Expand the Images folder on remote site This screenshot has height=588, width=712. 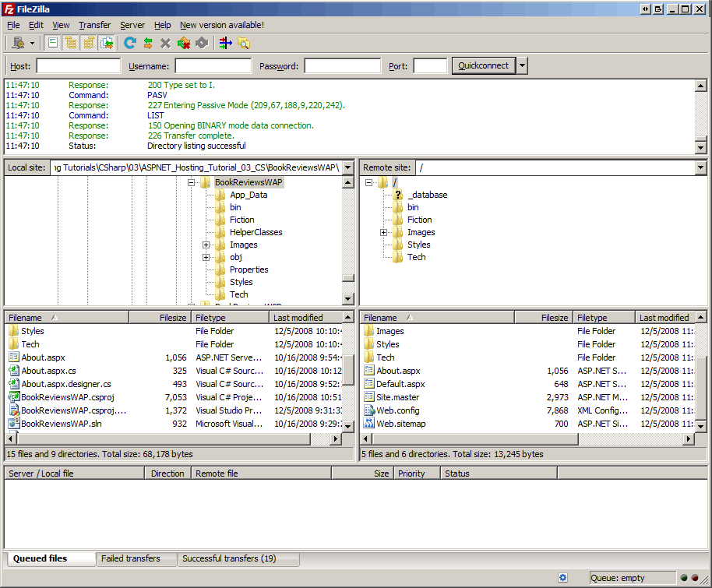point(383,232)
